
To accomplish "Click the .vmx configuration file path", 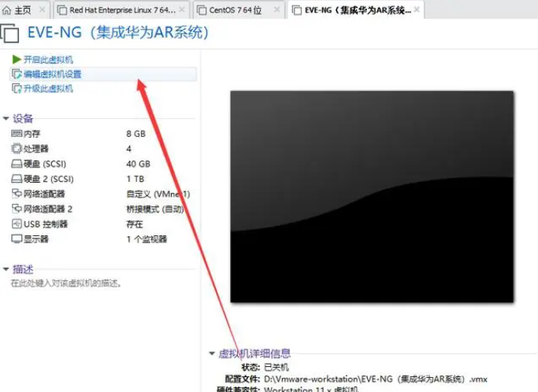I will pyautogui.click(x=376, y=379).
